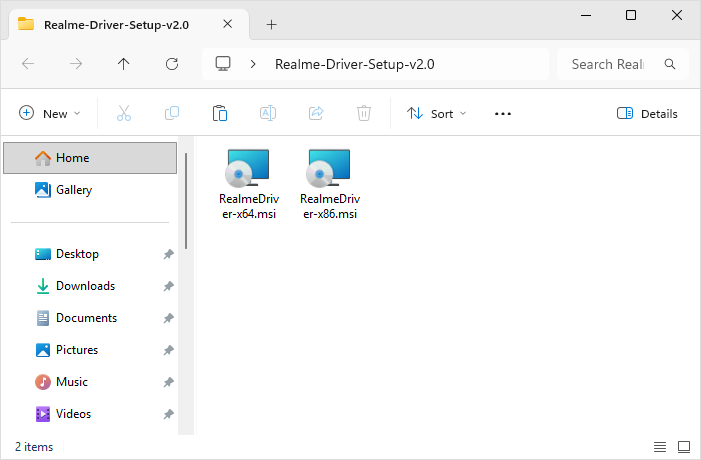Select RealmeDriver-x64.msi file
Viewport: 701px width, 460px height.
coord(249,184)
